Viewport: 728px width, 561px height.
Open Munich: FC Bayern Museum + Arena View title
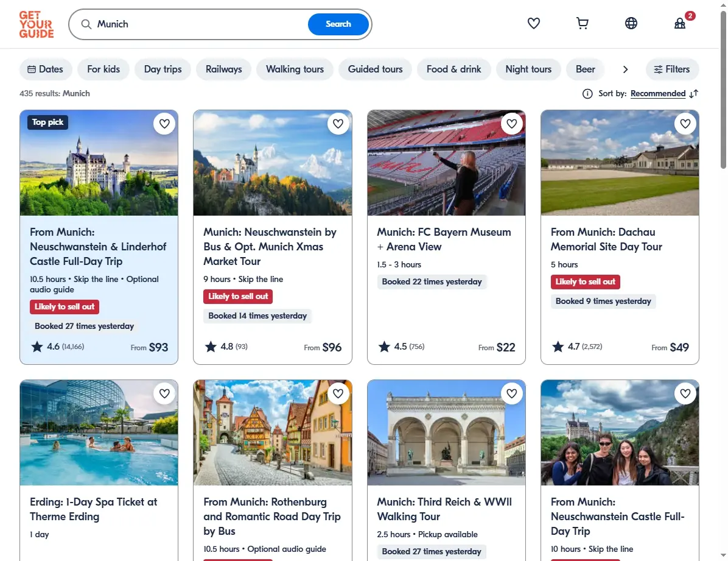tap(444, 239)
